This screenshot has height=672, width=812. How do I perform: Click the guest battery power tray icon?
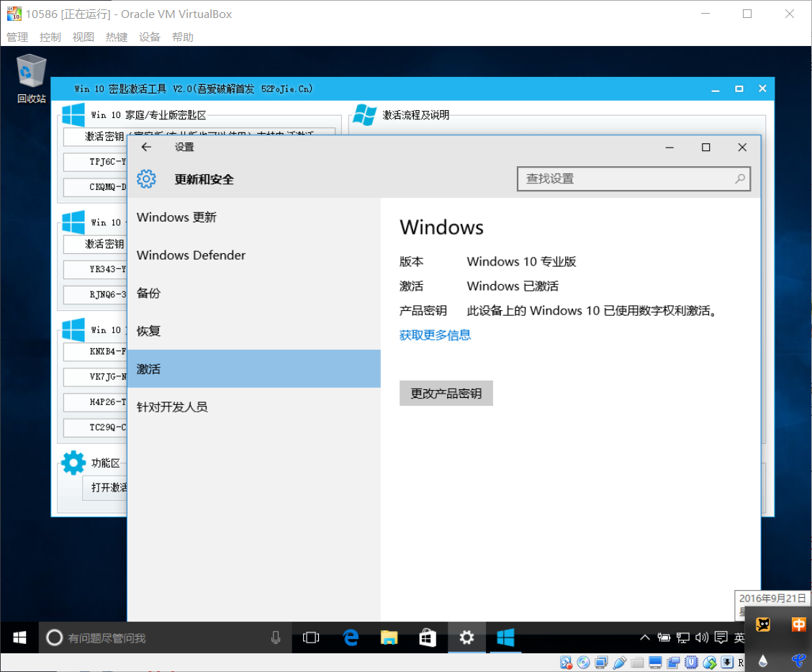click(x=664, y=638)
